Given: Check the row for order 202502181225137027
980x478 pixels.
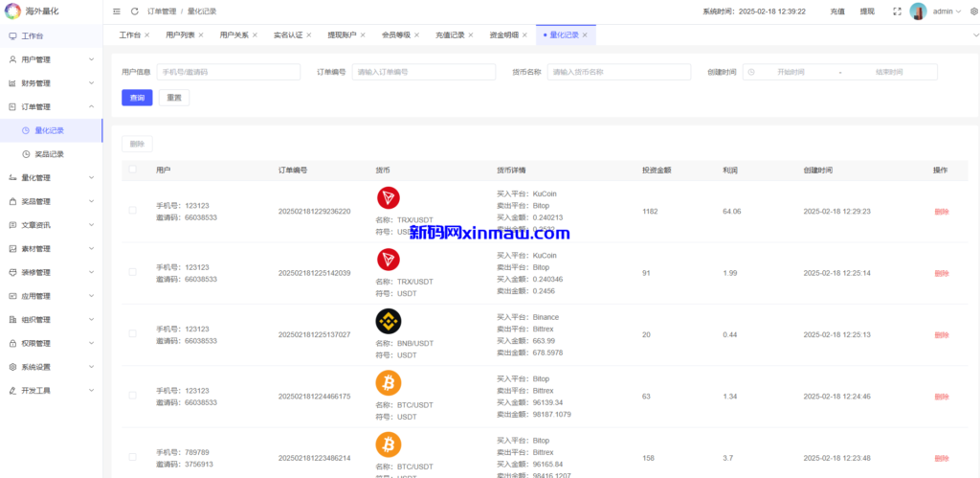Looking at the screenshot, I should pos(132,333).
